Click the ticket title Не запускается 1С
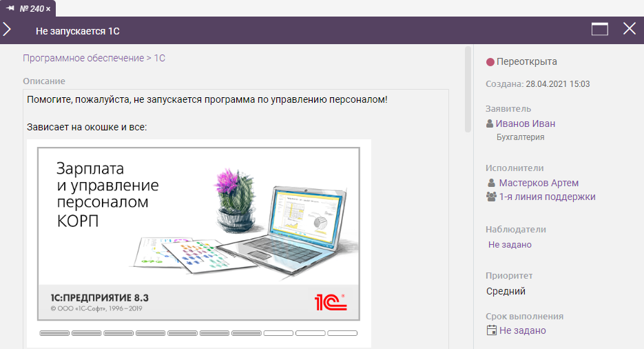Viewport: 644px width, 349px height. coord(78,31)
